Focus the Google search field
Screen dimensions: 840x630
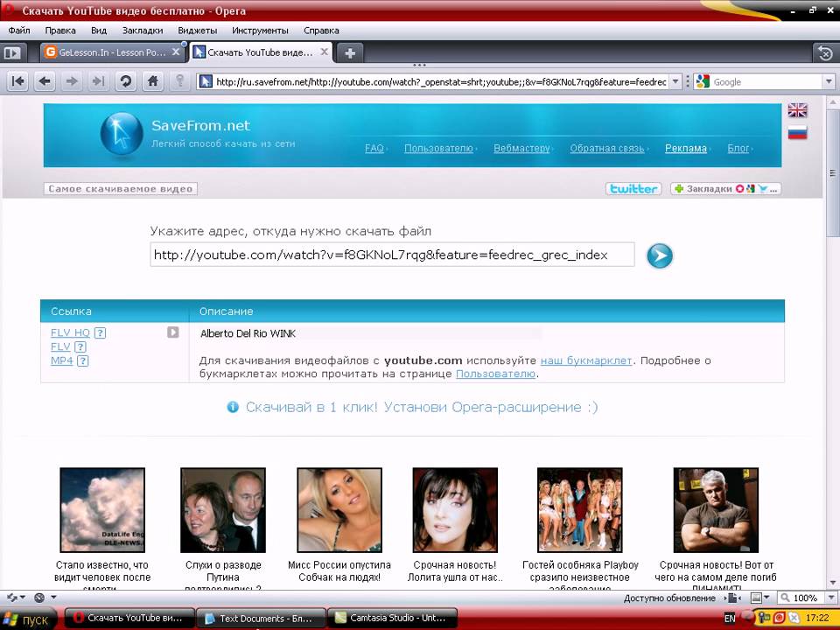point(766,82)
